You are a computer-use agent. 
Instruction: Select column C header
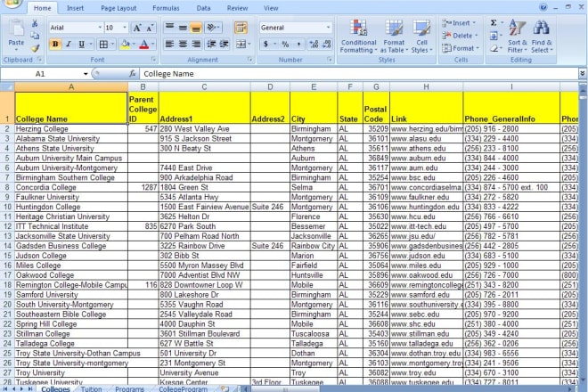[204, 87]
